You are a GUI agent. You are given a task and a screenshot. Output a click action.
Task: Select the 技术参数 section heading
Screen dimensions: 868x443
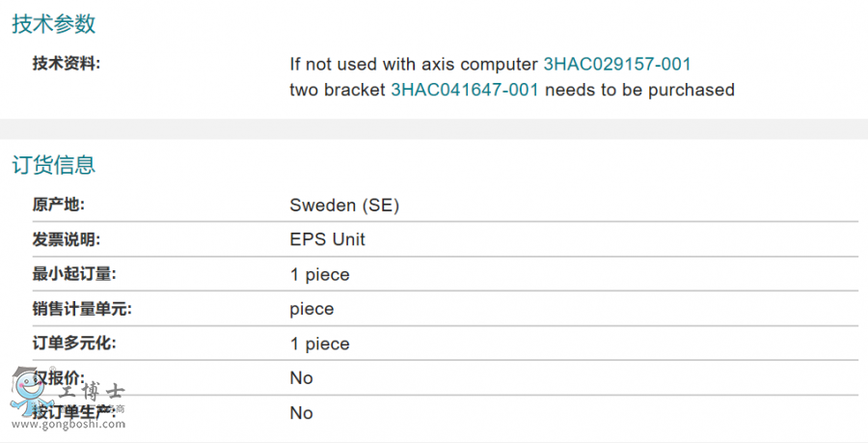[54, 24]
